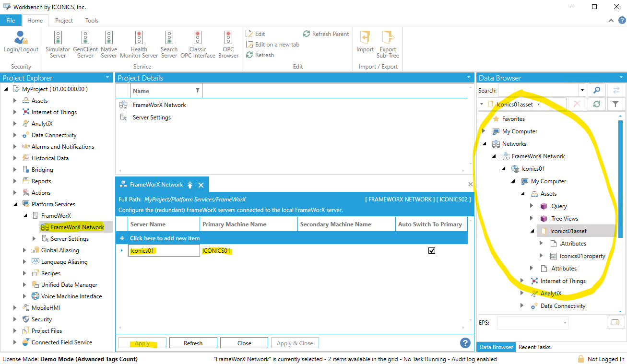Click into the Data Browser search field

[x=539, y=90]
